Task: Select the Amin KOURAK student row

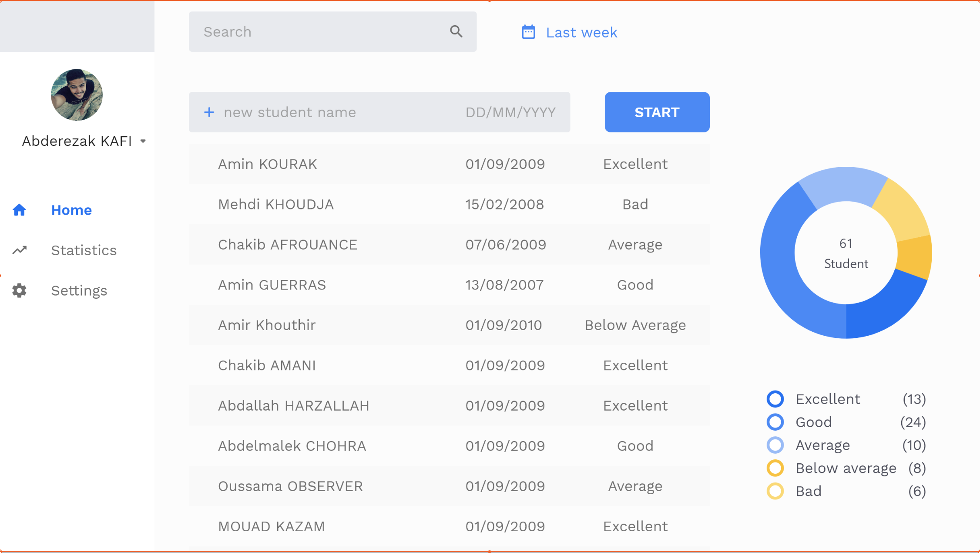Action: [448, 164]
